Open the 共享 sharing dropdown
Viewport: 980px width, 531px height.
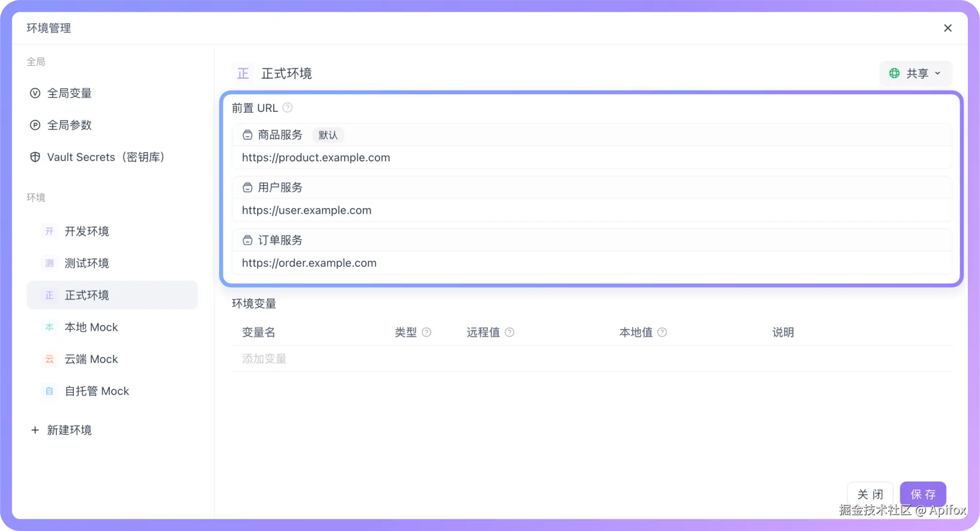915,73
